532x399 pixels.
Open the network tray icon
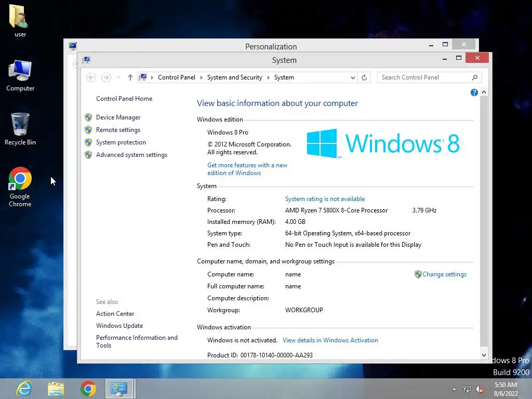pyautogui.click(x=467, y=389)
